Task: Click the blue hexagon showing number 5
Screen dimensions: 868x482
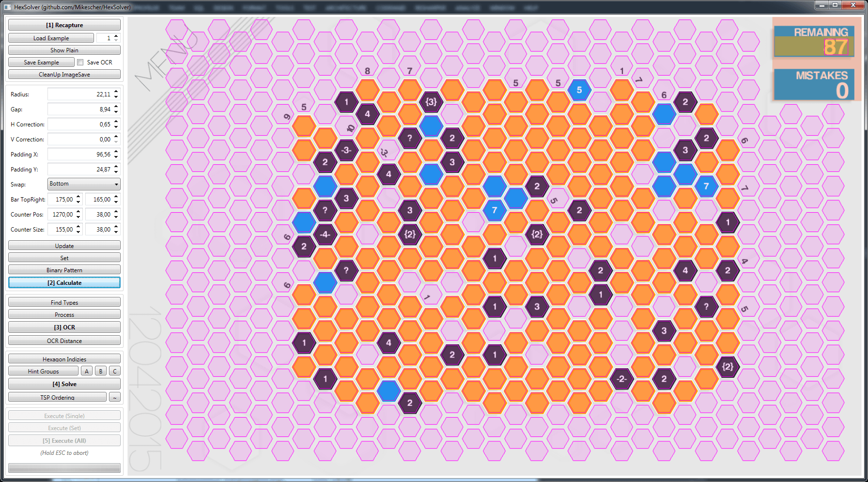Action: click(x=579, y=90)
